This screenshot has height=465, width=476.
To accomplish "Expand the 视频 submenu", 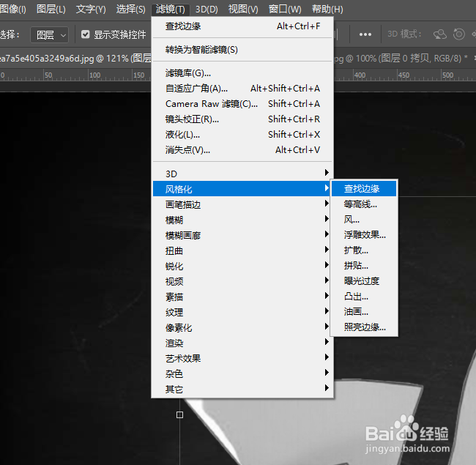I will click(242, 281).
